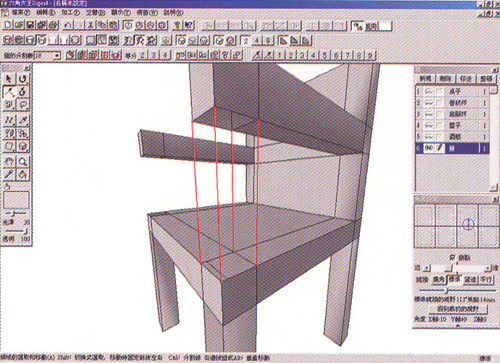Screen dimensions: 500x363
Task: Toggle the checkbox on layer 3 row
Action: click(440, 114)
